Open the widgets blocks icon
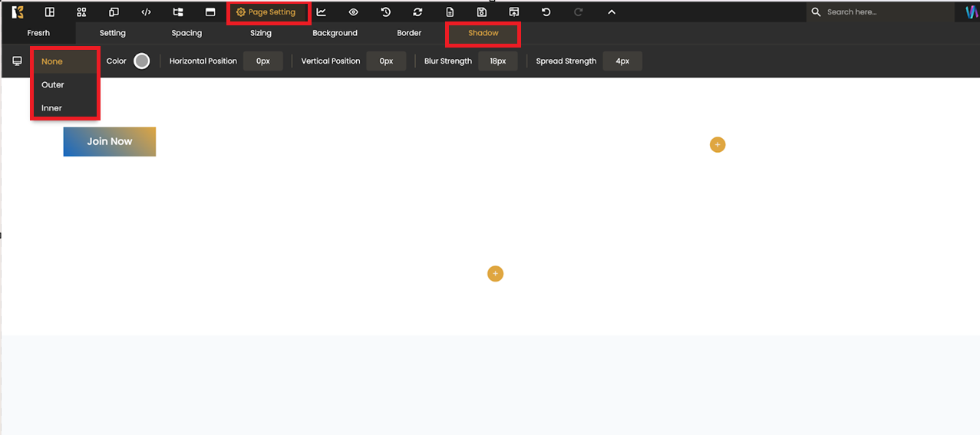Image resolution: width=980 pixels, height=435 pixels. click(81, 12)
